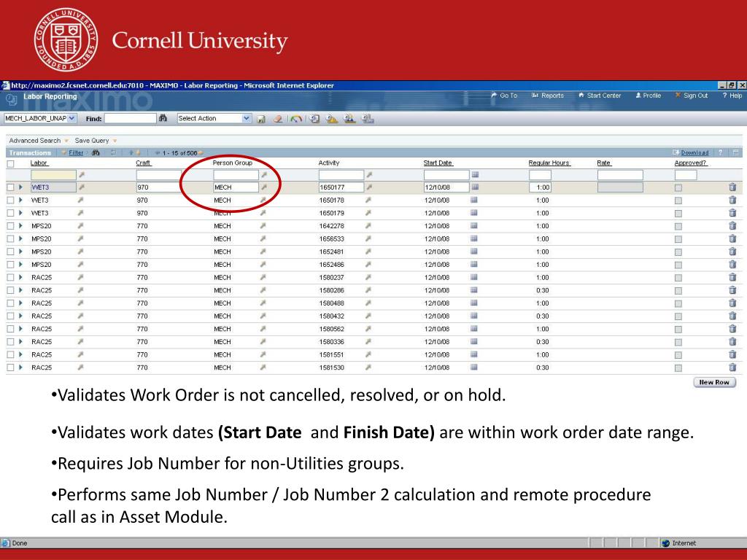Click the filter table binoculars icon in Transactions
The height and width of the screenshot is (560, 747).
[96, 153]
